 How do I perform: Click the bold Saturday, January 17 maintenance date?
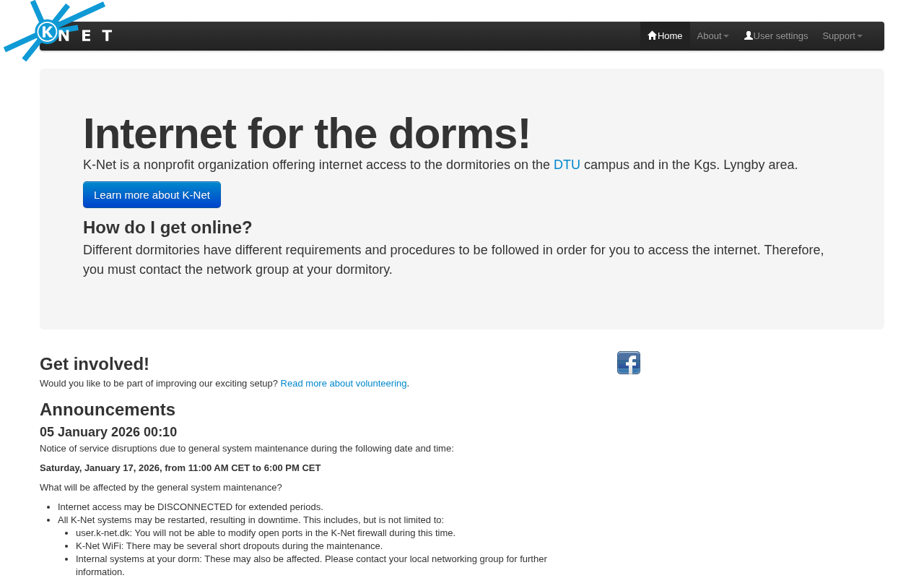(180, 468)
